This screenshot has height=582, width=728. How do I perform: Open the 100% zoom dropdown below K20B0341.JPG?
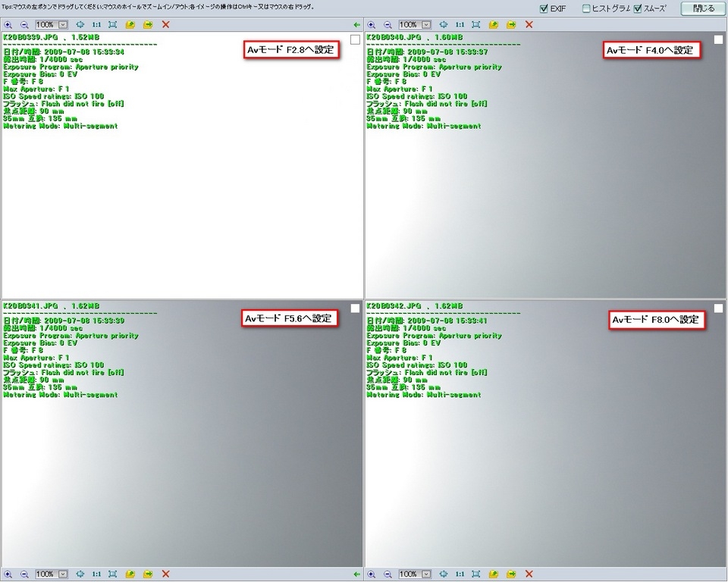click(x=63, y=574)
